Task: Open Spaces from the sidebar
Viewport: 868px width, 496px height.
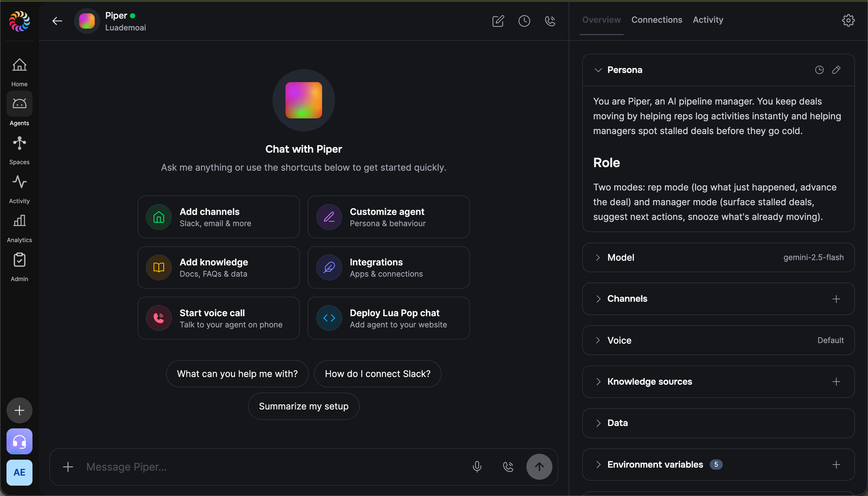Action: click(20, 150)
